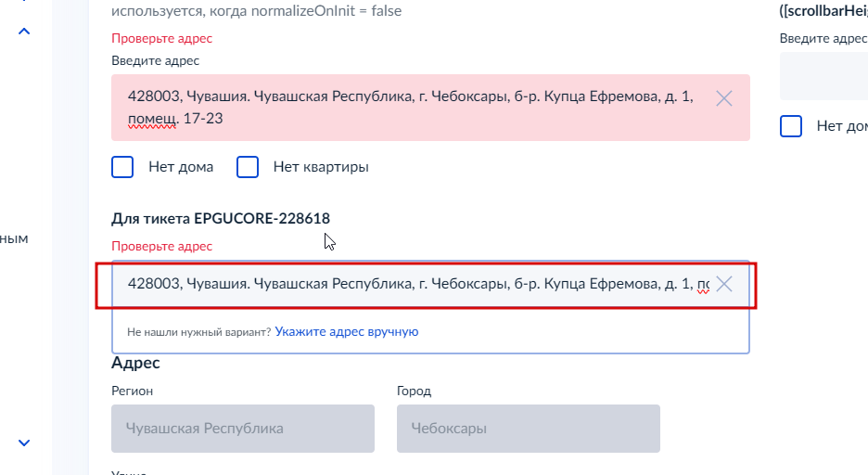868x475 pixels.
Task: Check the "Нет дома" checkbox beside "Нет квартиры"
Action: click(122, 167)
